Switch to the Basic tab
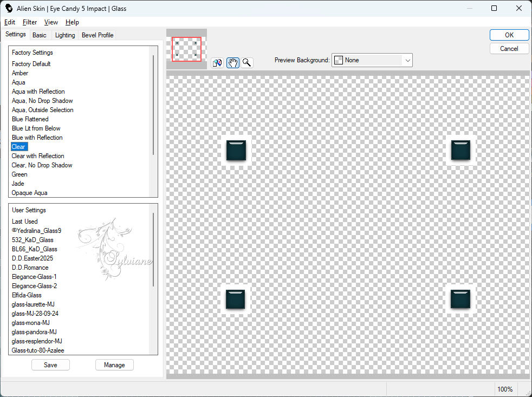The image size is (532, 397). pyautogui.click(x=40, y=35)
